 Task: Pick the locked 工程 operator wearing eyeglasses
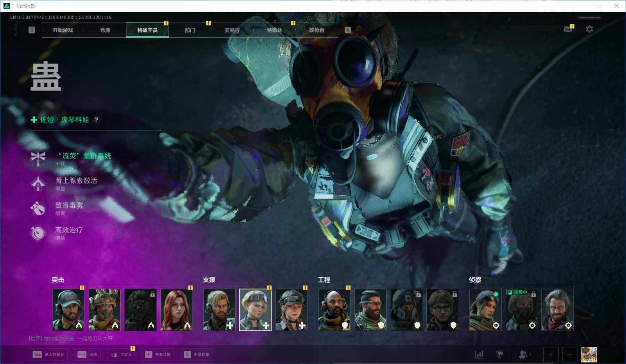(443, 310)
